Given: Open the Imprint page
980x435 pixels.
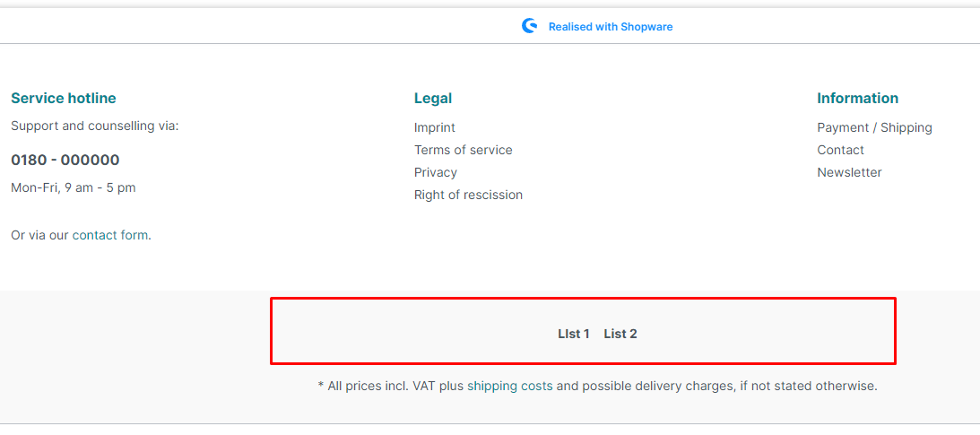Looking at the screenshot, I should click(x=435, y=127).
